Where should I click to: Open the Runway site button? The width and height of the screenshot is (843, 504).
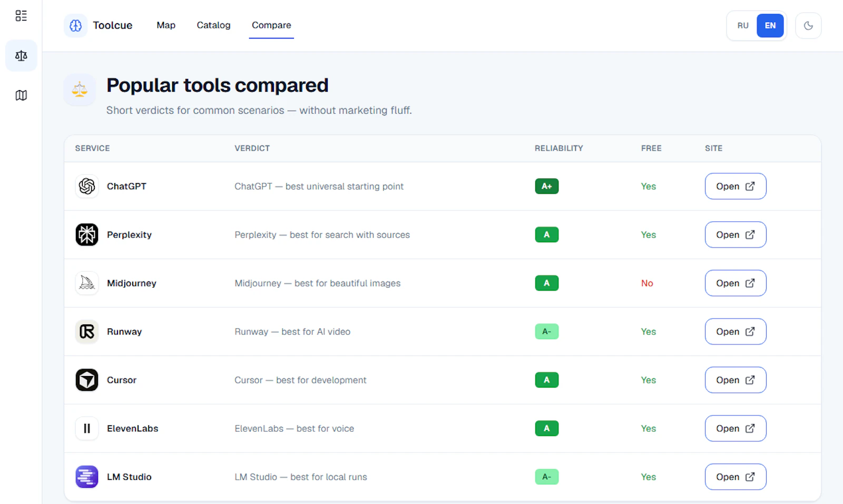(x=736, y=331)
